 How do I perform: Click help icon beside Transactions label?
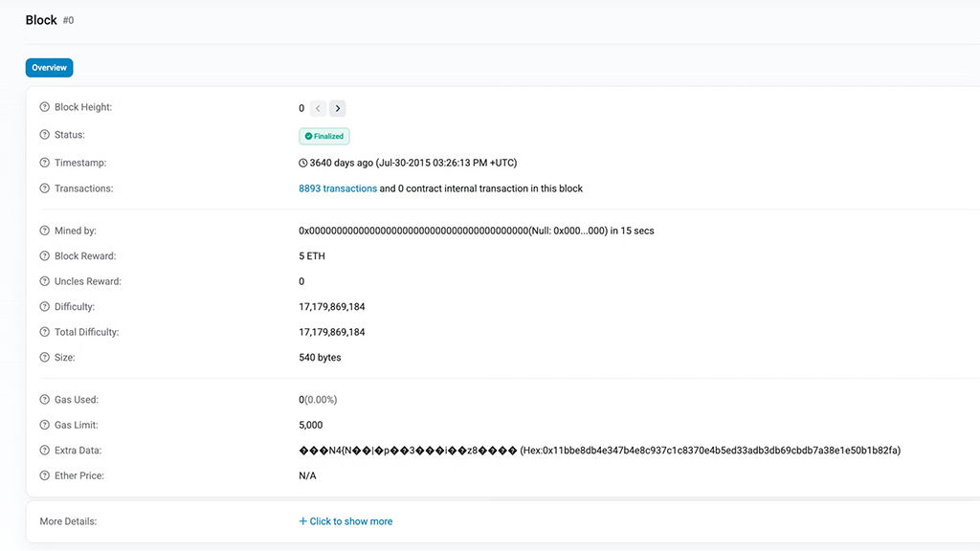(45, 189)
